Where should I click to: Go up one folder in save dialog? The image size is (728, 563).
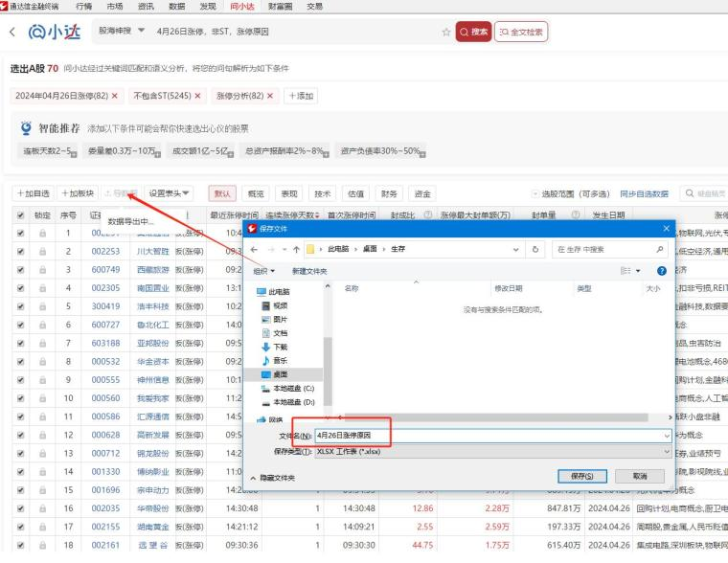[x=296, y=249]
